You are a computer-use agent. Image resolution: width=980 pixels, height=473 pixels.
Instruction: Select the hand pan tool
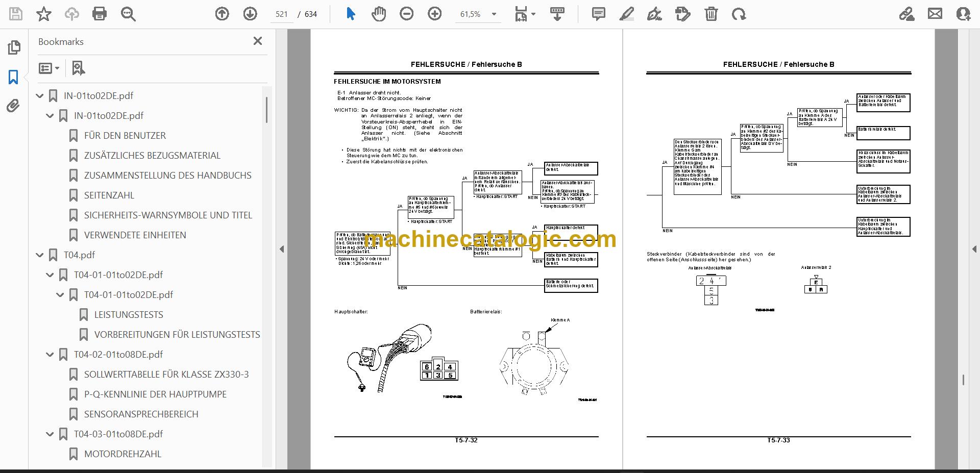coord(379,14)
